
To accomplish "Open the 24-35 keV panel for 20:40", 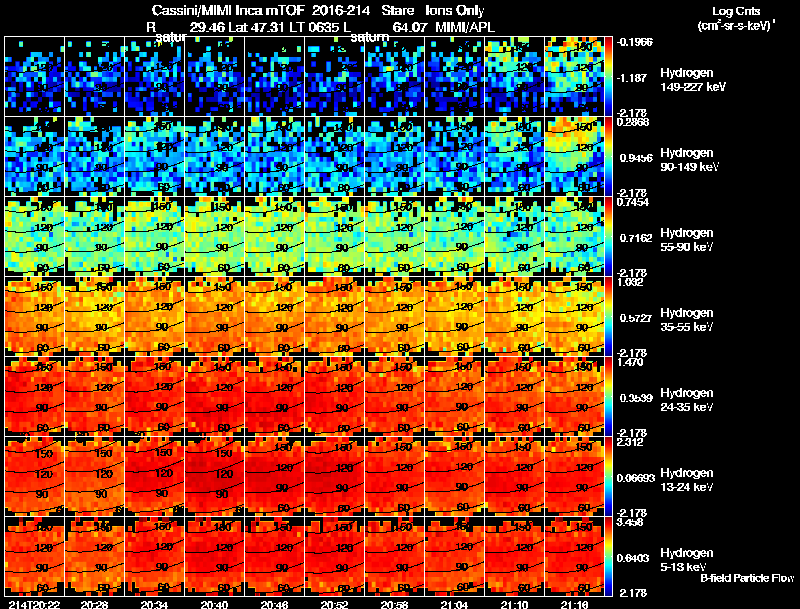I will click(x=214, y=396).
